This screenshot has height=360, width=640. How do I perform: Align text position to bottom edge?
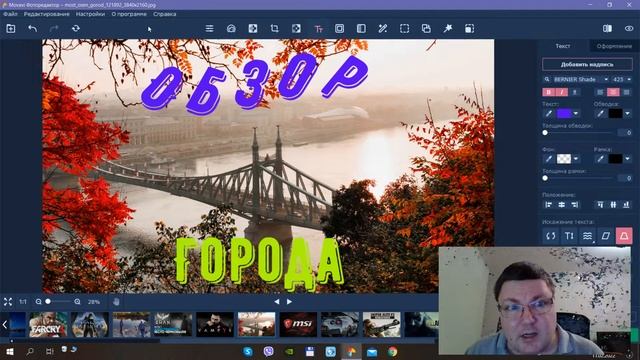coord(626,204)
